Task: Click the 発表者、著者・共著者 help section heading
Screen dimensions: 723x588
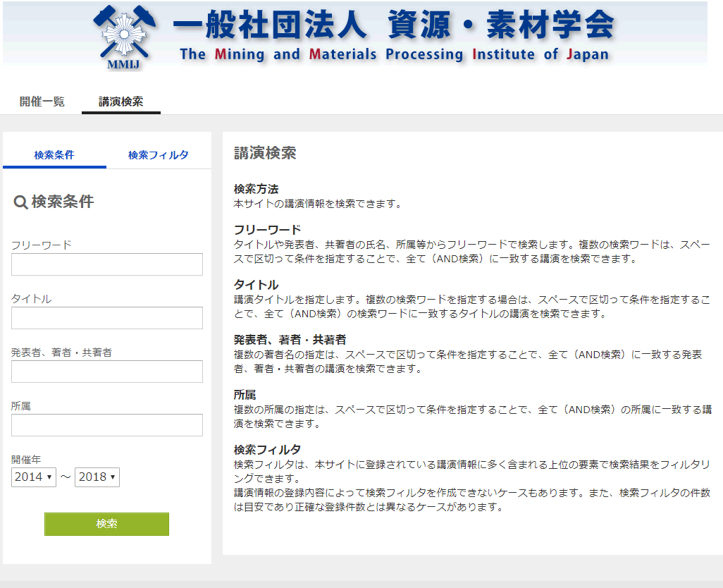Action: point(290,340)
